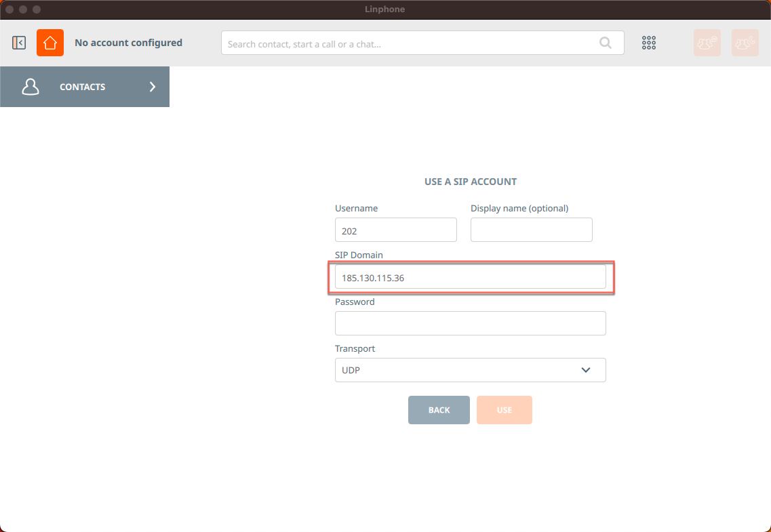This screenshot has height=532, width=771.
Task: Open the telephone keypad grid icon
Action: click(649, 43)
